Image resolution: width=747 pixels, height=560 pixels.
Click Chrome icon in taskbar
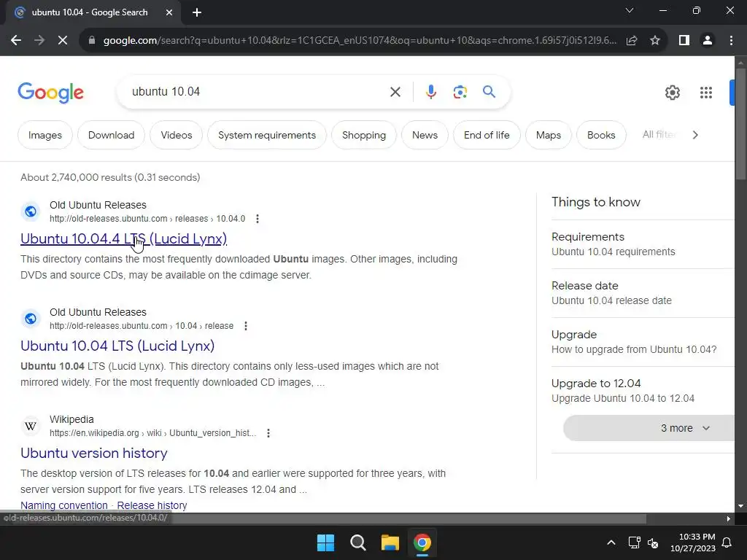422,542
